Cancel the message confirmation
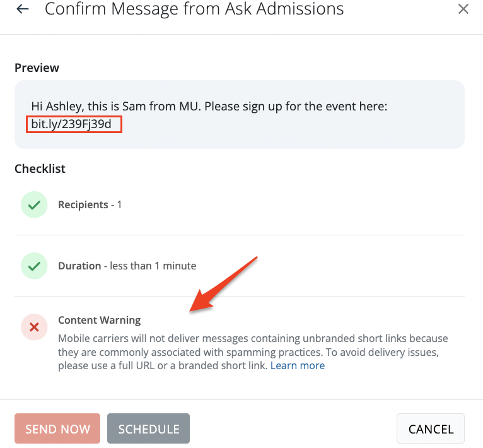Viewport: 483px width, 448px height. coord(431,429)
